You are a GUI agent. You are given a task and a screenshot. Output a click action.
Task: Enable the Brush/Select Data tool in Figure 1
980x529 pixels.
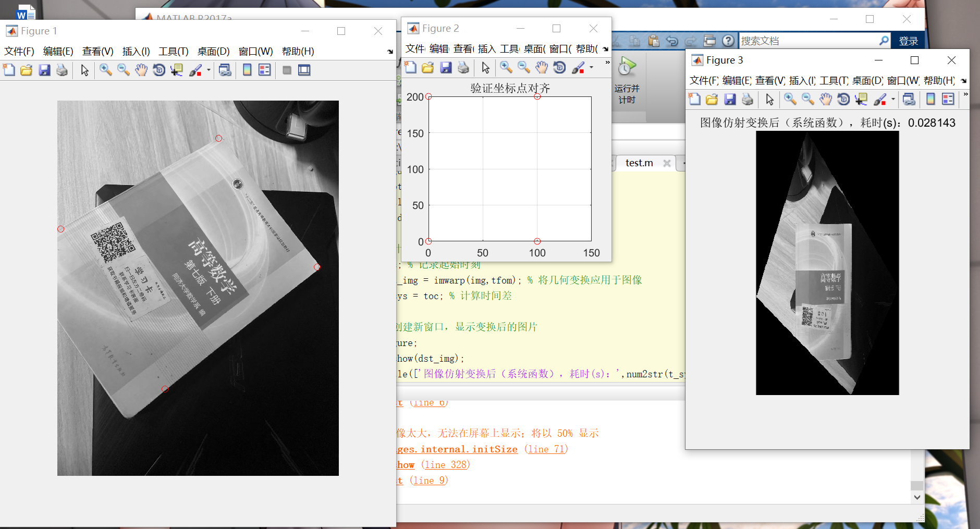point(196,70)
